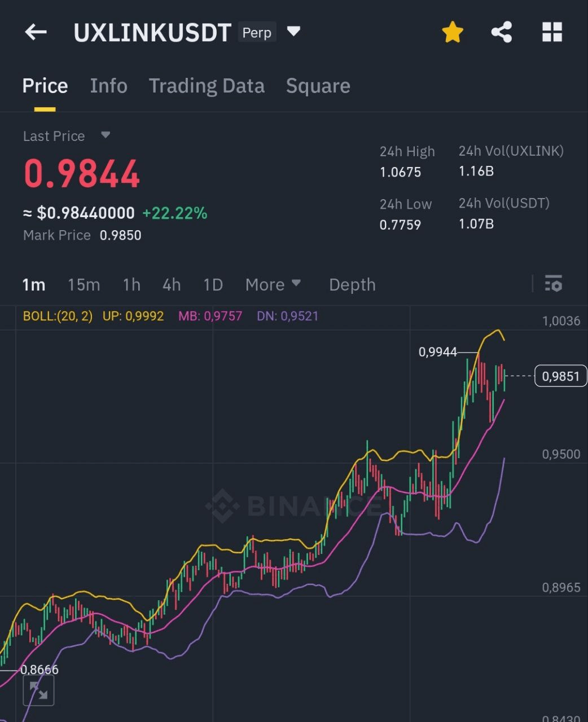
Task: Tap the UP: 0,9992 upper band value
Action: point(133,316)
